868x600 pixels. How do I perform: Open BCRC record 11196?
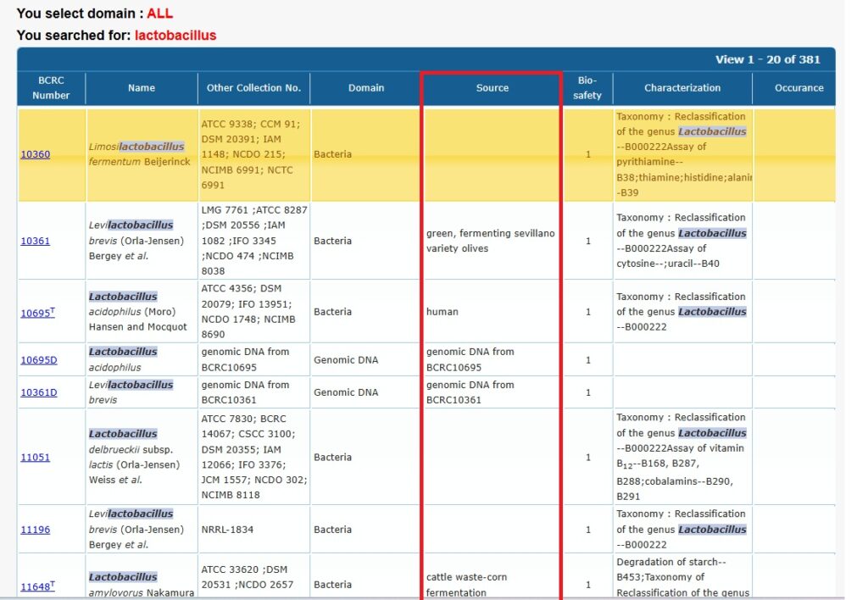tap(35, 530)
